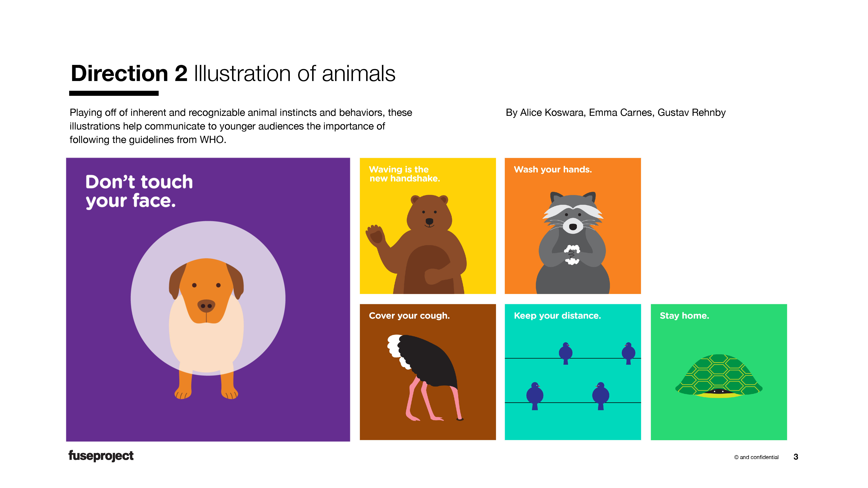868x488 pixels.
Task: Click the upper-right bird on the wire
Action: [x=628, y=353]
